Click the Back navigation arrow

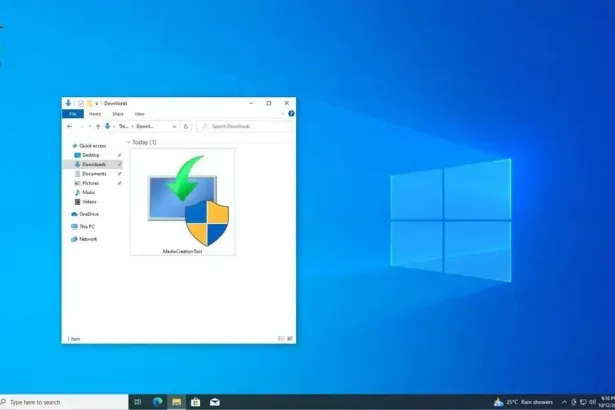[69, 127]
